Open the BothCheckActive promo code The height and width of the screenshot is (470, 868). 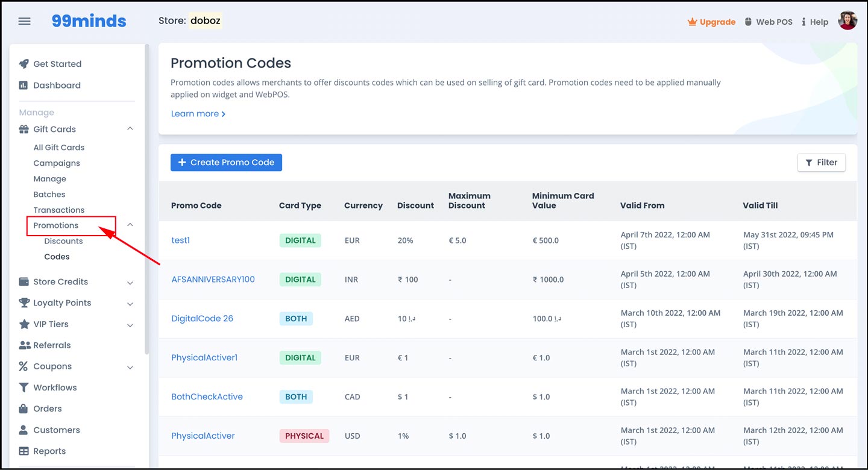pos(207,397)
